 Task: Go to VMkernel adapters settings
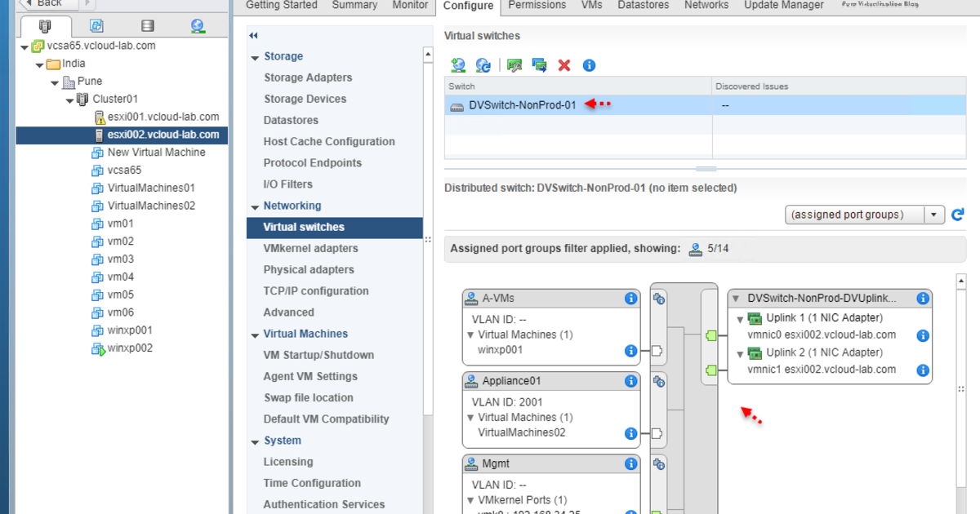tap(310, 248)
